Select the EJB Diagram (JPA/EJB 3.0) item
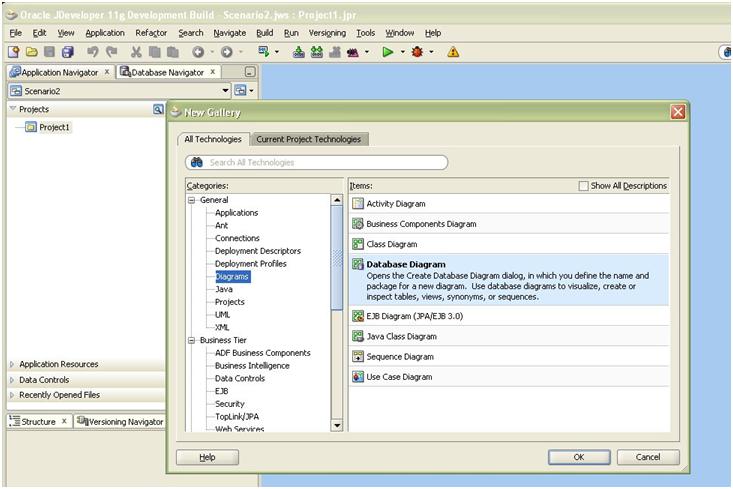Image resolution: width=733 pixels, height=489 pixels. click(x=509, y=316)
